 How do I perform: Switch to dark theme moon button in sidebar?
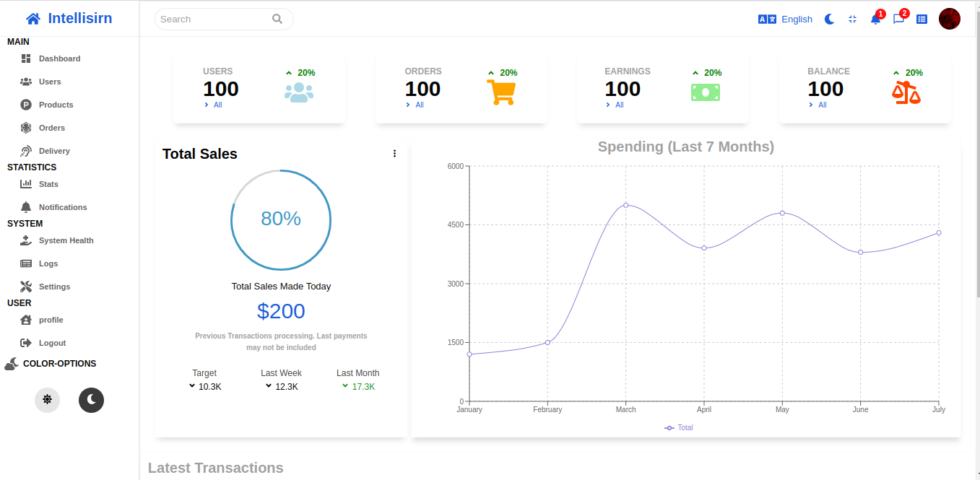(x=91, y=399)
